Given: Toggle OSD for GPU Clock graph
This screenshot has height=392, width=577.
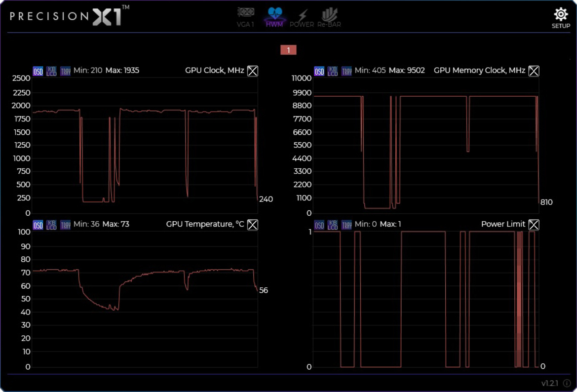Looking at the screenshot, I should (x=38, y=71).
